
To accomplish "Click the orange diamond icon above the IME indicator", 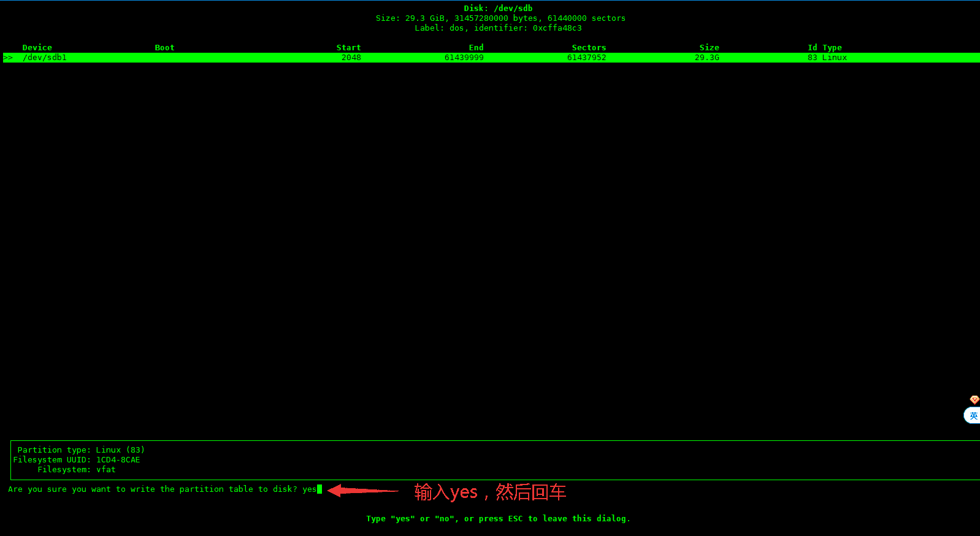I will [974, 400].
